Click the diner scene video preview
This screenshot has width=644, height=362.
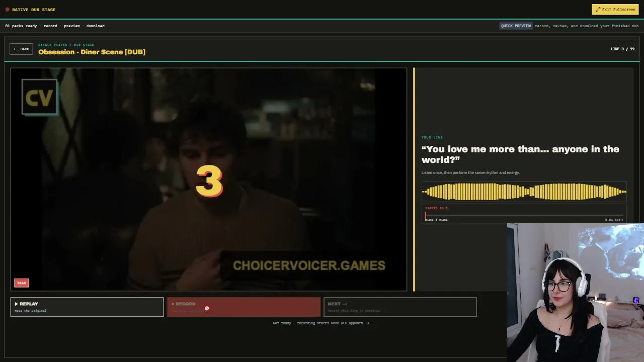tap(209, 179)
